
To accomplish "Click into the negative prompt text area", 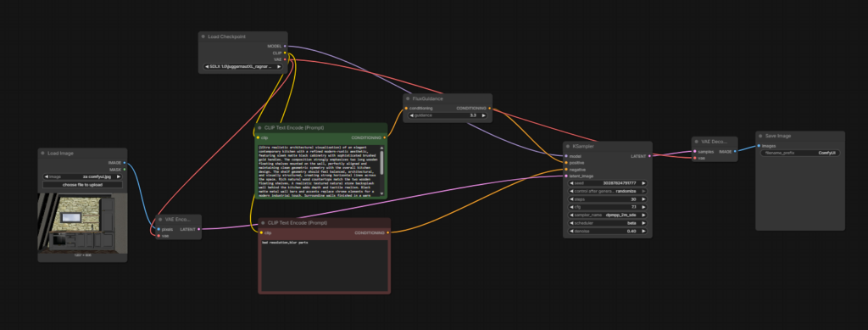I will pyautogui.click(x=325, y=265).
